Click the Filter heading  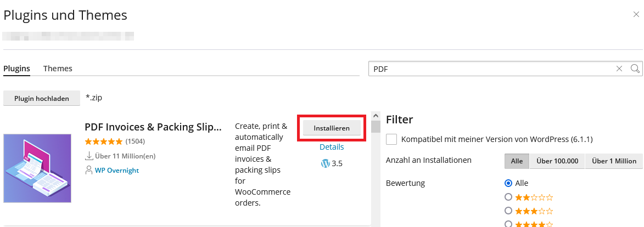399,120
